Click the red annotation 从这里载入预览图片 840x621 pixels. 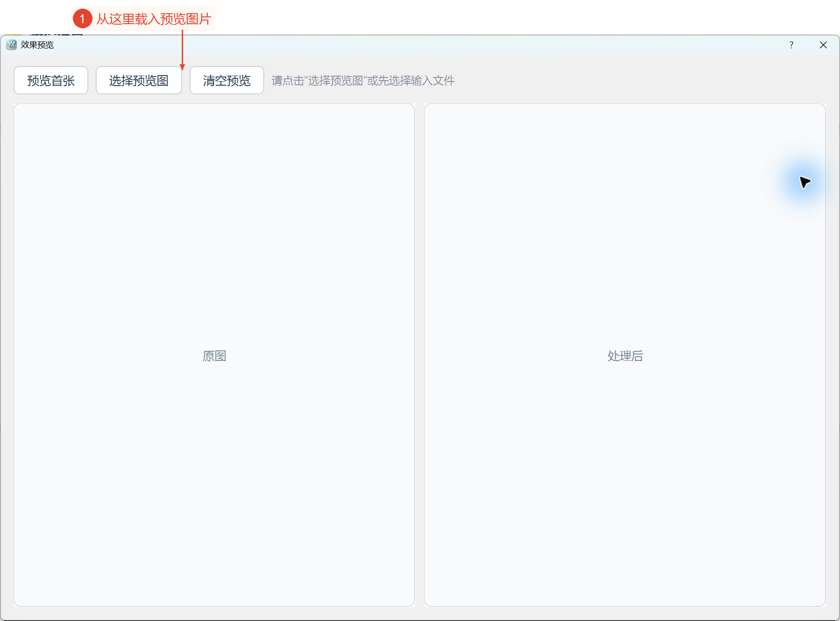(154, 19)
